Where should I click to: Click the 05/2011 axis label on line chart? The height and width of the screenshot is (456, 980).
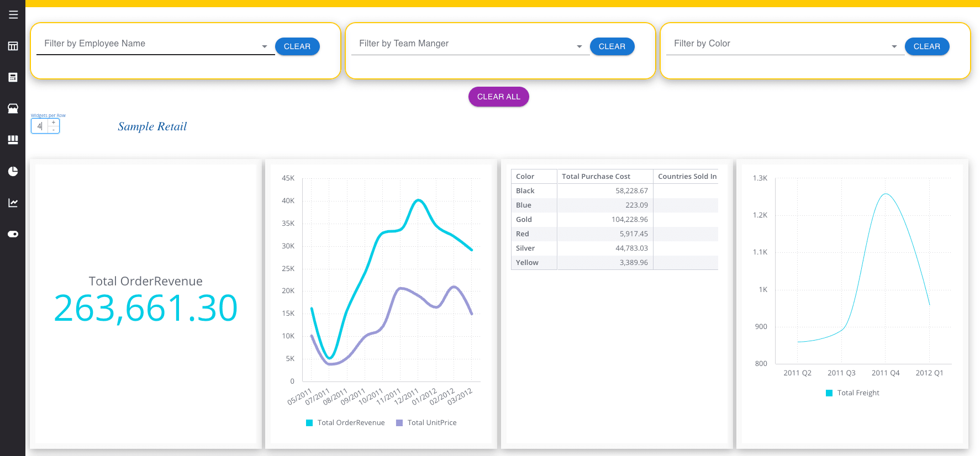[x=300, y=396]
